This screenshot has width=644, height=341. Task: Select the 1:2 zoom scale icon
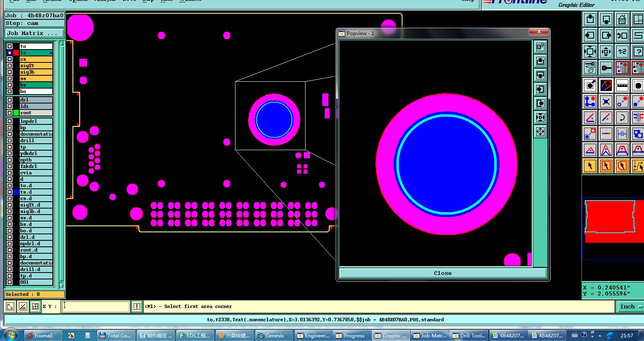tap(622, 52)
